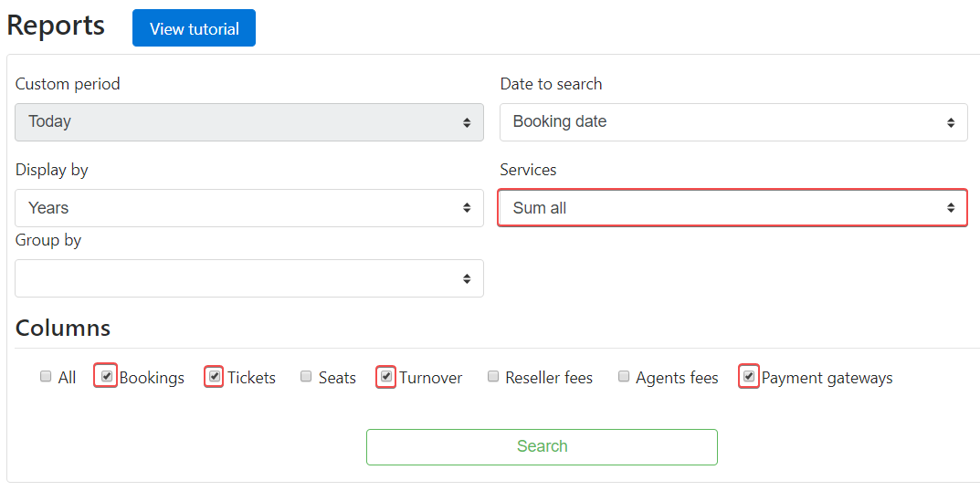
Task: Toggle the Turnover checkbox
Action: [x=386, y=376]
